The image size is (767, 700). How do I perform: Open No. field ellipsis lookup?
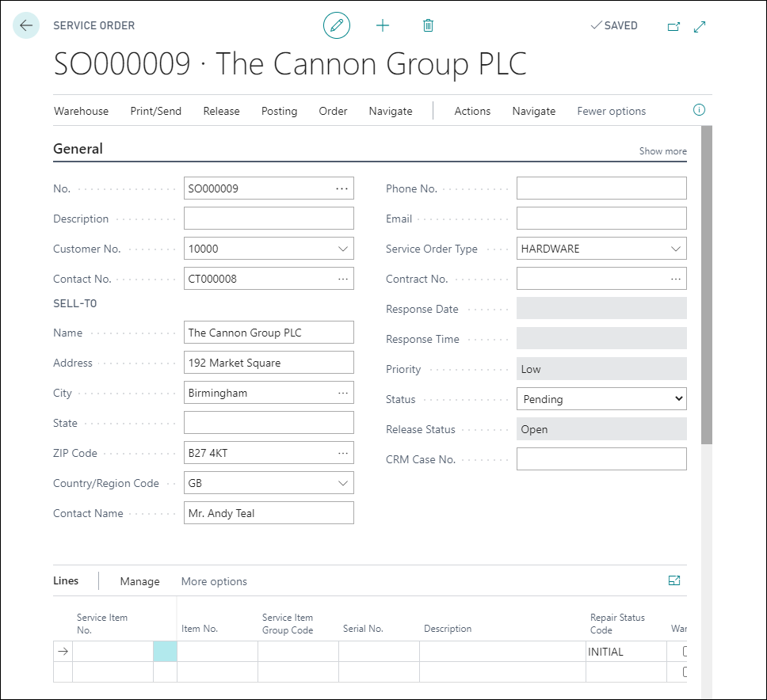(x=342, y=188)
